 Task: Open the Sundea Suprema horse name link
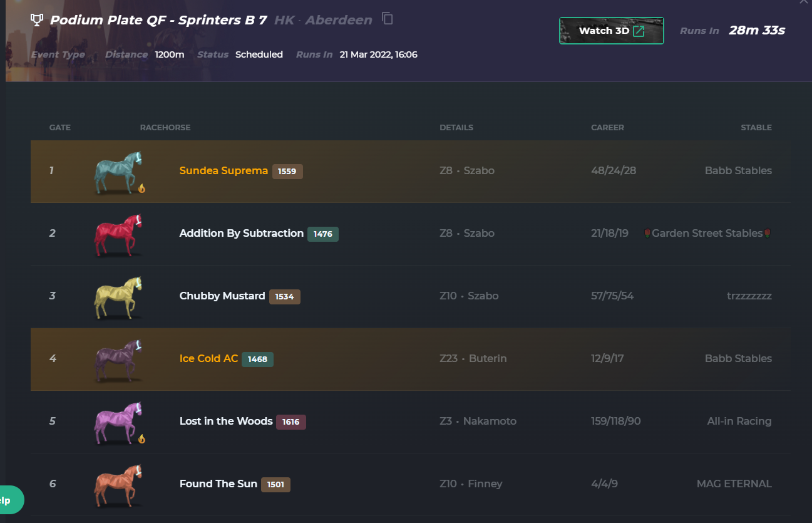pyautogui.click(x=224, y=170)
